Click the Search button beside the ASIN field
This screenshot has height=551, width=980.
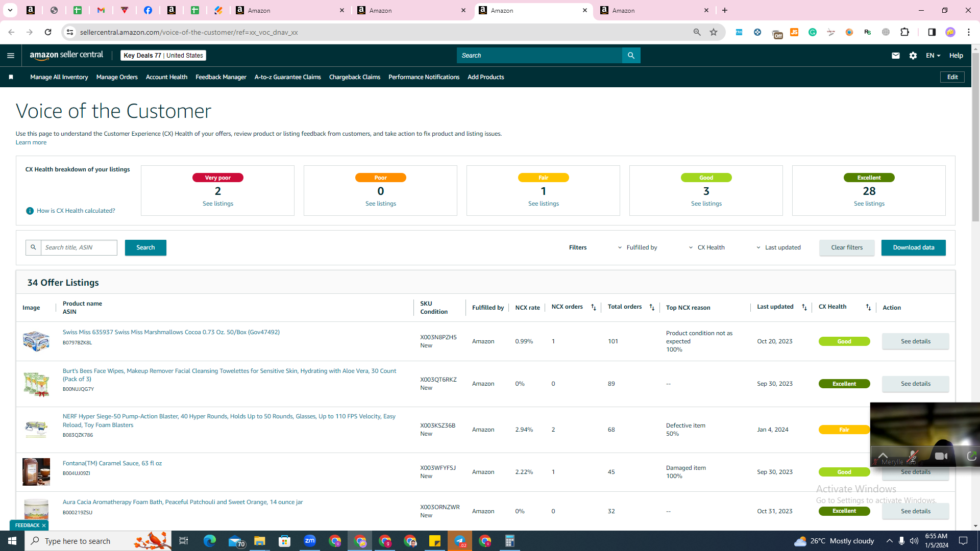point(145,247)
